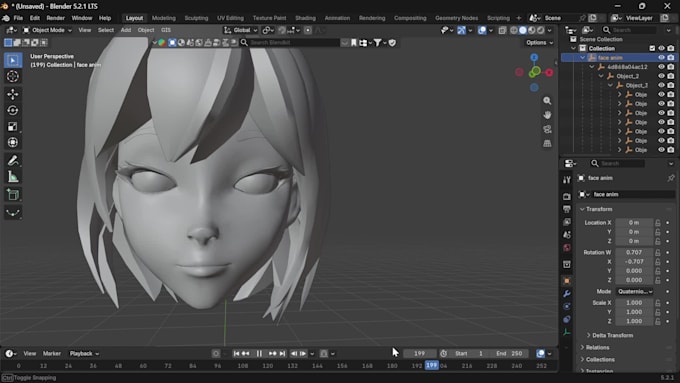Select the Rotate tool
This screenshot has height=383, width=680.
tap(13, 110)
